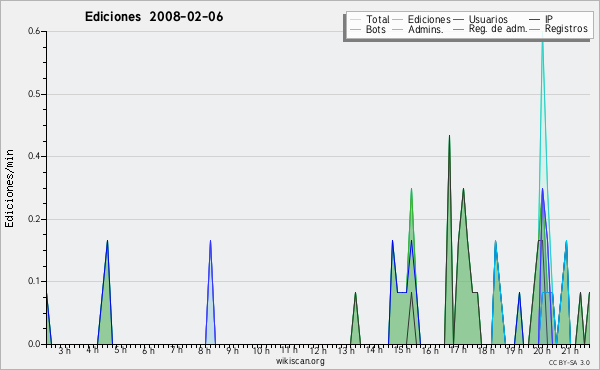Viewport: 600px width, 370px height.
Task: Click the Total legend color line
Action: (x=355, y=20)
